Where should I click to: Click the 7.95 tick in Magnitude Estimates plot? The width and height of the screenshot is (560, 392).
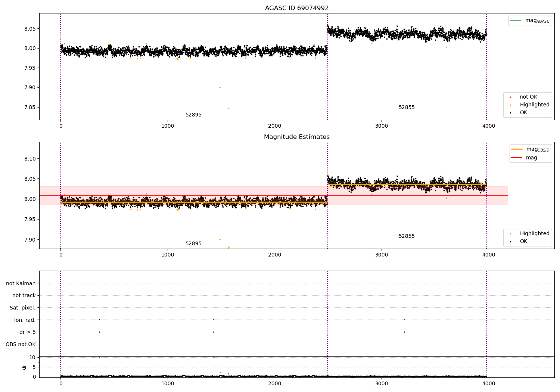click(x=29, y=219)
